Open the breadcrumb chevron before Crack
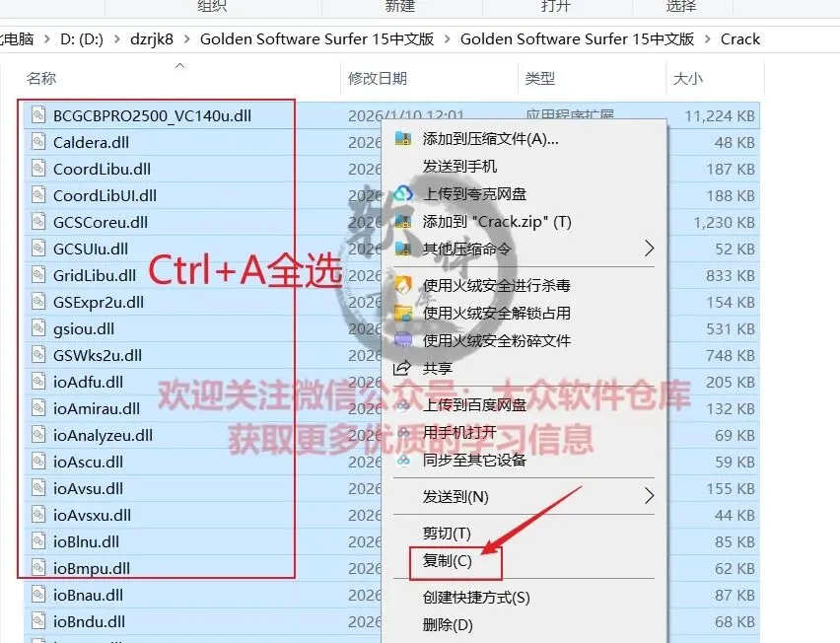 point(707,39)
